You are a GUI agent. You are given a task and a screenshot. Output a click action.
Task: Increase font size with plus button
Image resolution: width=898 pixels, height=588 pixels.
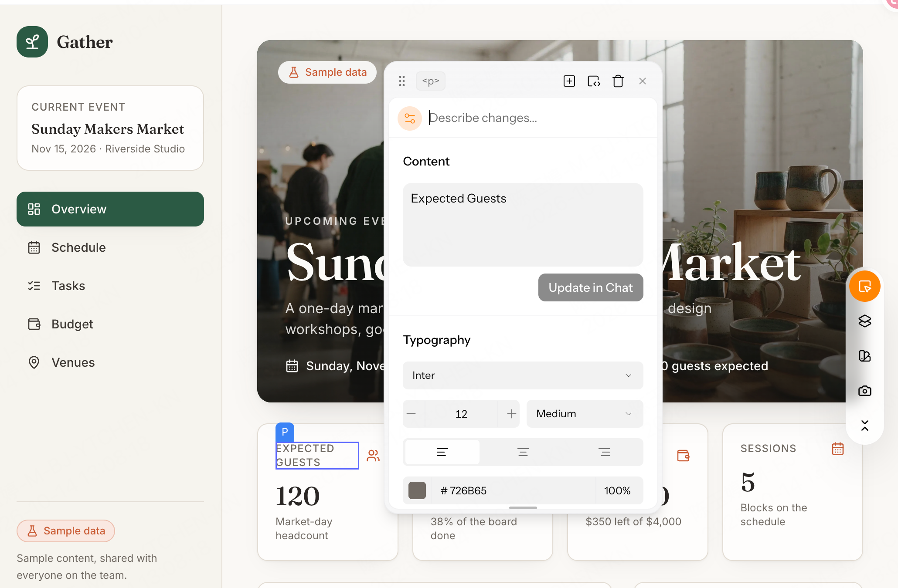(x=512, y=414)
